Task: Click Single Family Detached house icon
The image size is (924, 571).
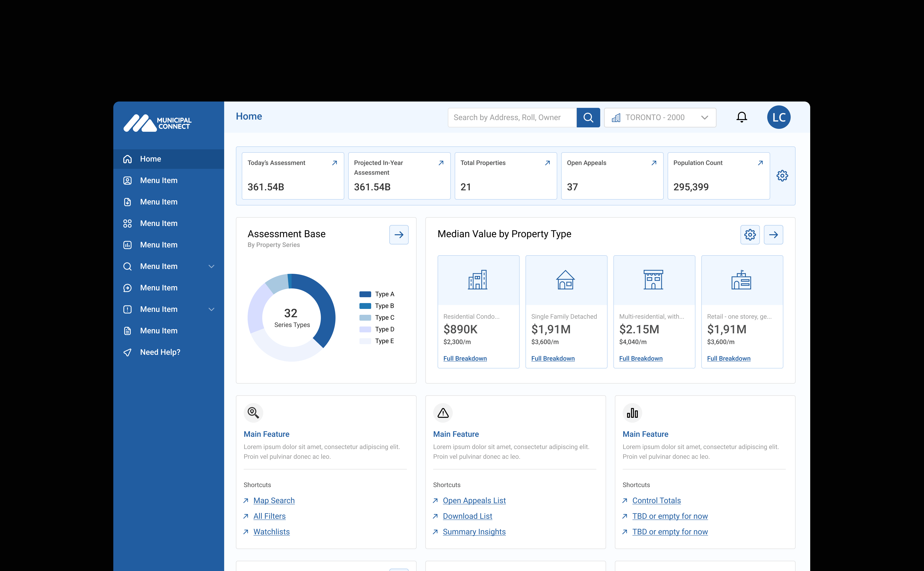Action: click(565, 280)
